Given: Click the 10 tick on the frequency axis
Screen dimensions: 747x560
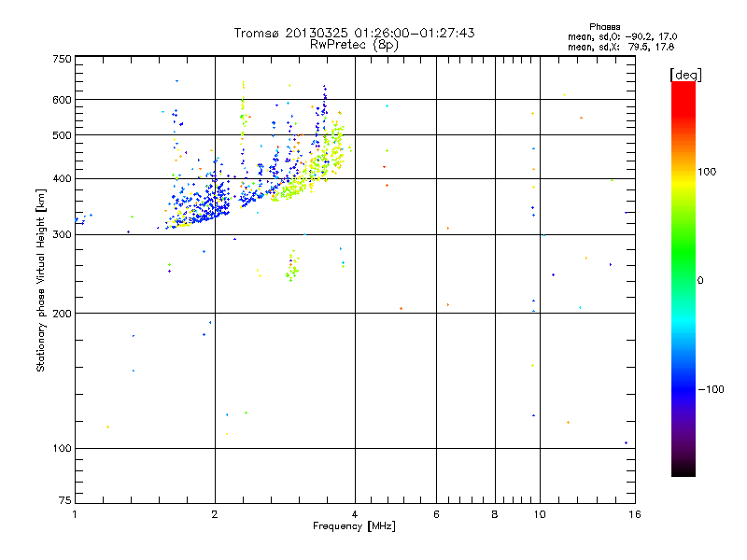Looking at the screenshot, I should point(539,514).
